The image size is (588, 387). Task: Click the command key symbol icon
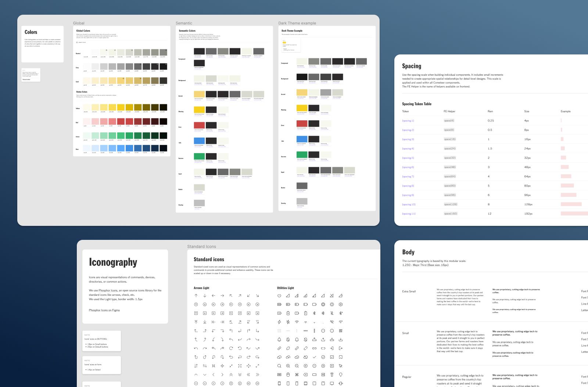pos(297,374)
